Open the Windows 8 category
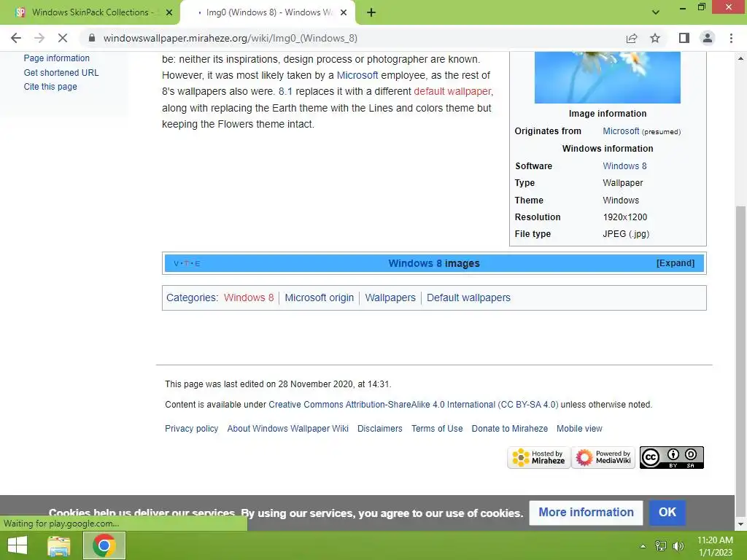The height and width of the screenshot is (560, 747). tap(249, 297)
